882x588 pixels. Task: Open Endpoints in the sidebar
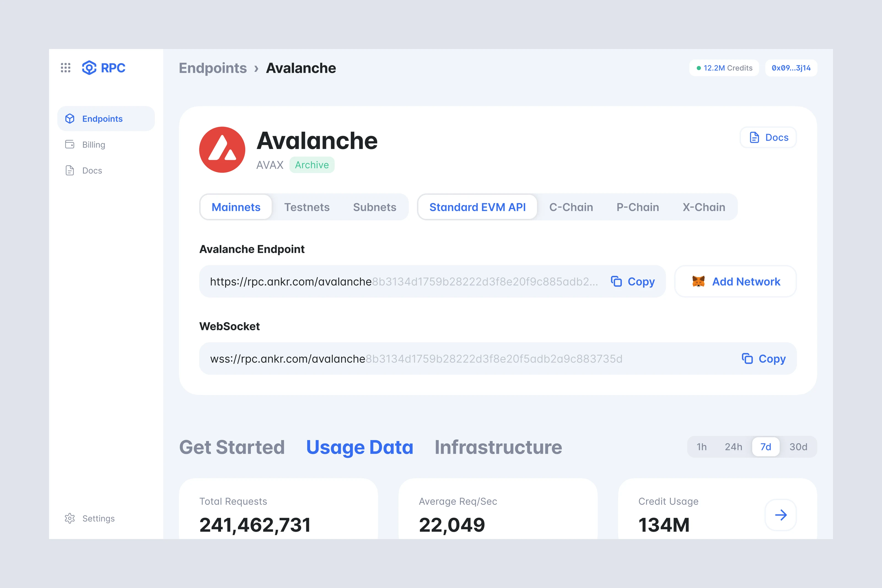click(106, 119)
